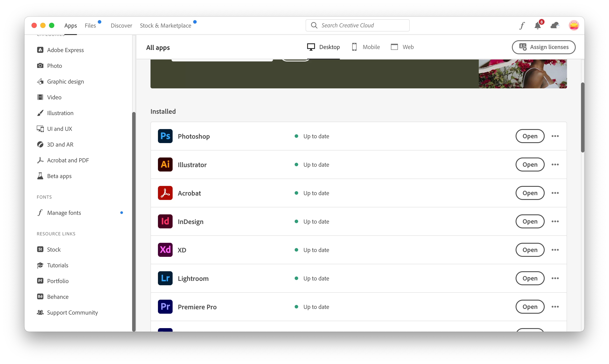Open Illustrator with its Open button

coord(530,164)
